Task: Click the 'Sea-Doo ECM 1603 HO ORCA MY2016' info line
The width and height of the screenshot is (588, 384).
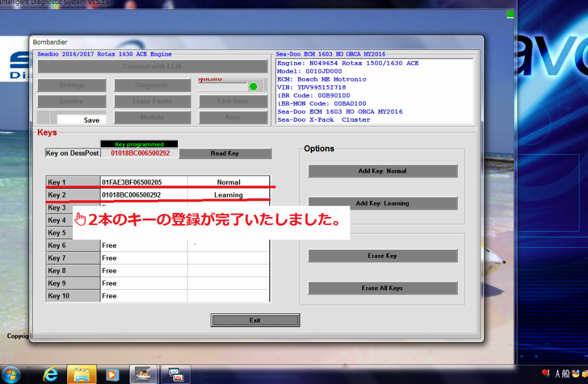Action: coord(340,112)
